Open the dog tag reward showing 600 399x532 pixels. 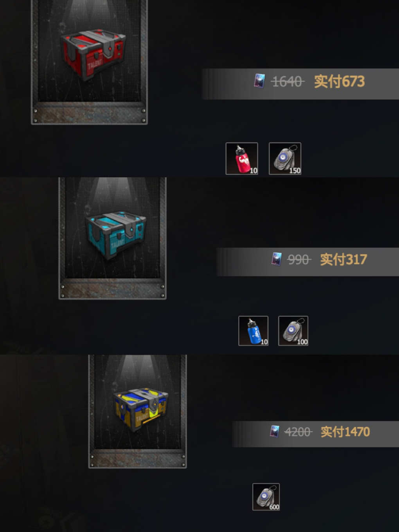(x=266, y=497)
